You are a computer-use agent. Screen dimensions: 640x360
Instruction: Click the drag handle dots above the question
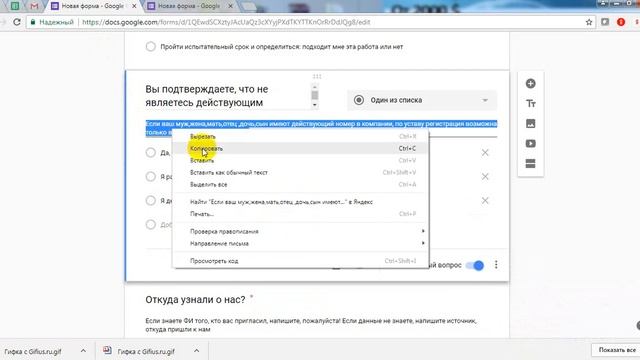317,76
